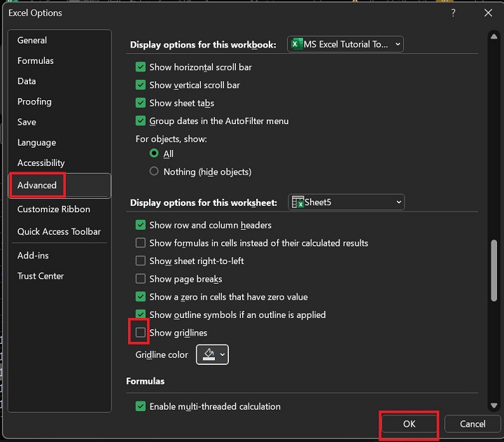Click the Cancel button

pos(472,424)
